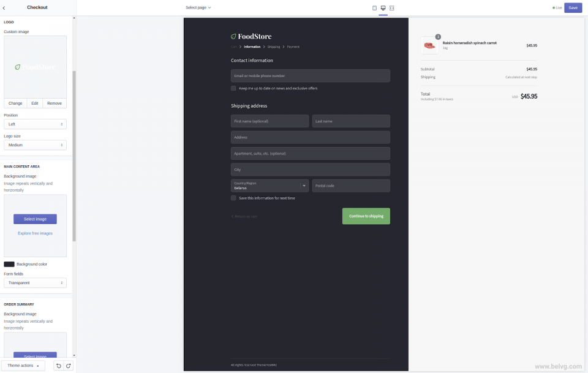
Task: Open the Theme actions menu
Action: (23, 366)
